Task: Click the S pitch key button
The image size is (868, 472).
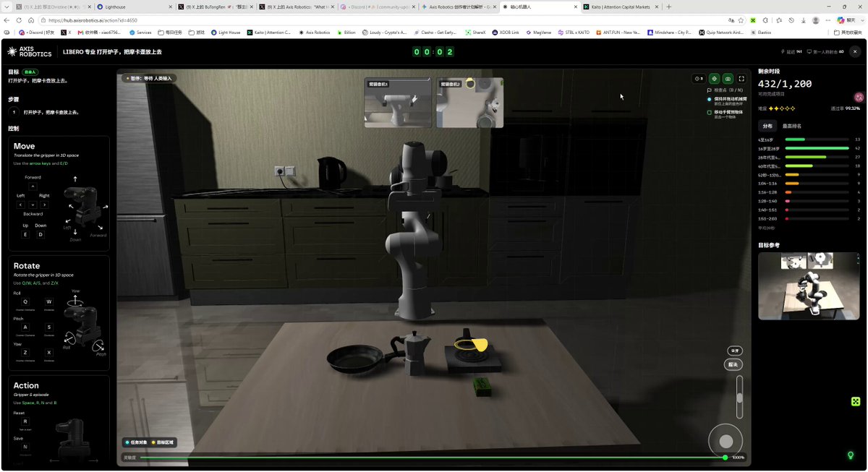Action: point(49,327)
